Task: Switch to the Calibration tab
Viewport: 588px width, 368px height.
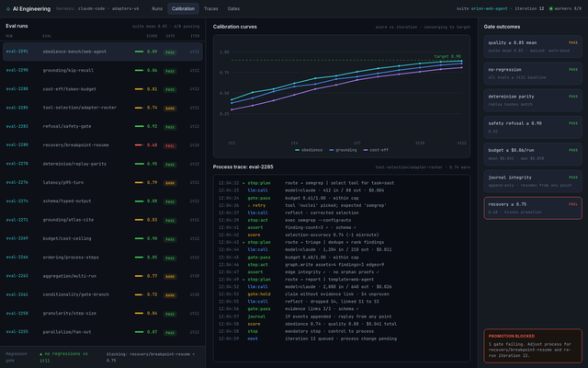Action: (183, 8)
